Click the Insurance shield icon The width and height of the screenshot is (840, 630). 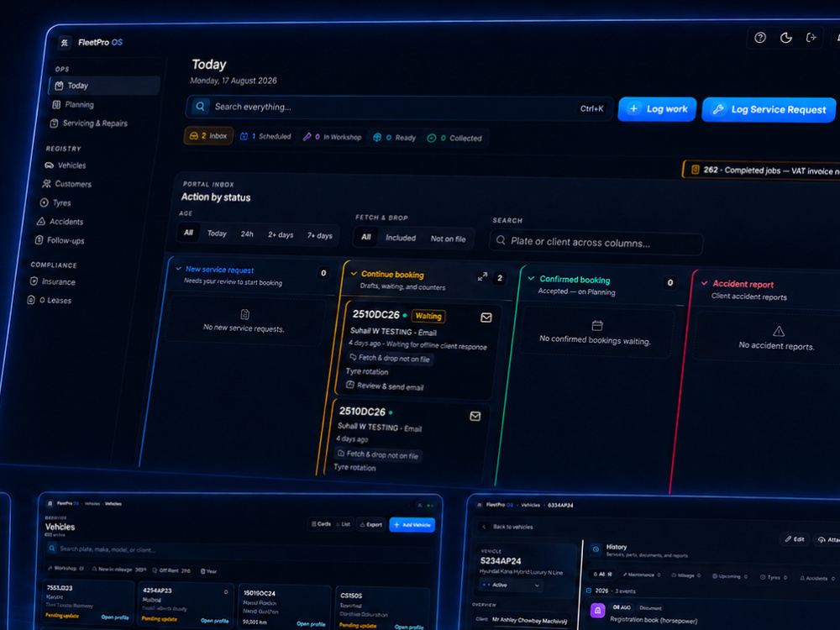(x=34, y=281)
